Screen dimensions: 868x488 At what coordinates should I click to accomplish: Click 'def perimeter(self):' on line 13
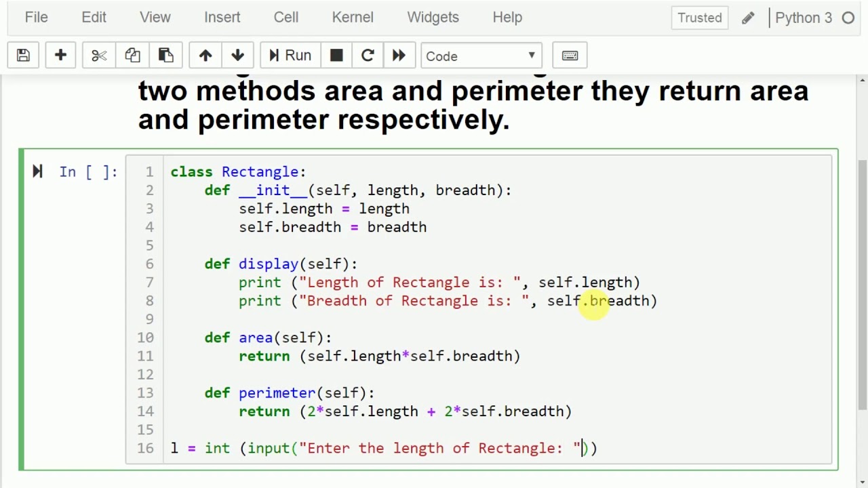[290, 392]
